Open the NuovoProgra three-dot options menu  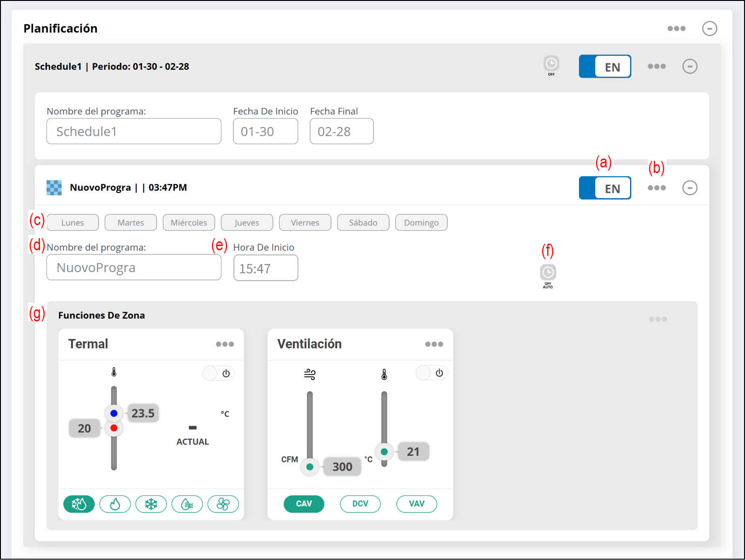point(656,188)
